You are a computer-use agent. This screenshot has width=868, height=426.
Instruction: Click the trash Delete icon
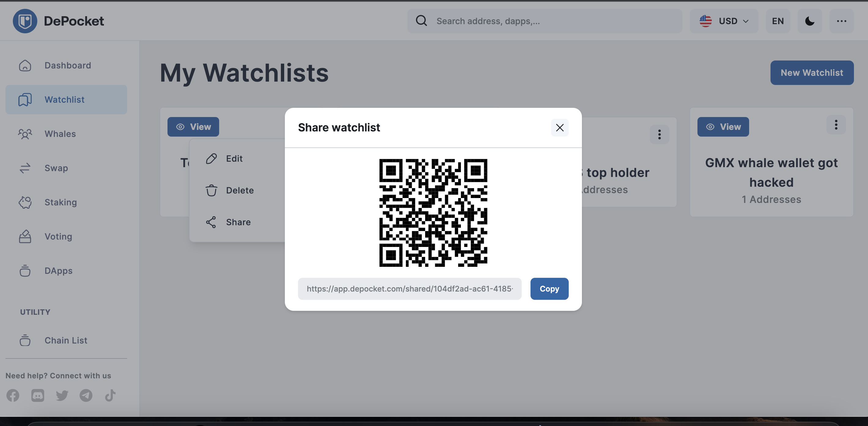click(x=211, y=190)
